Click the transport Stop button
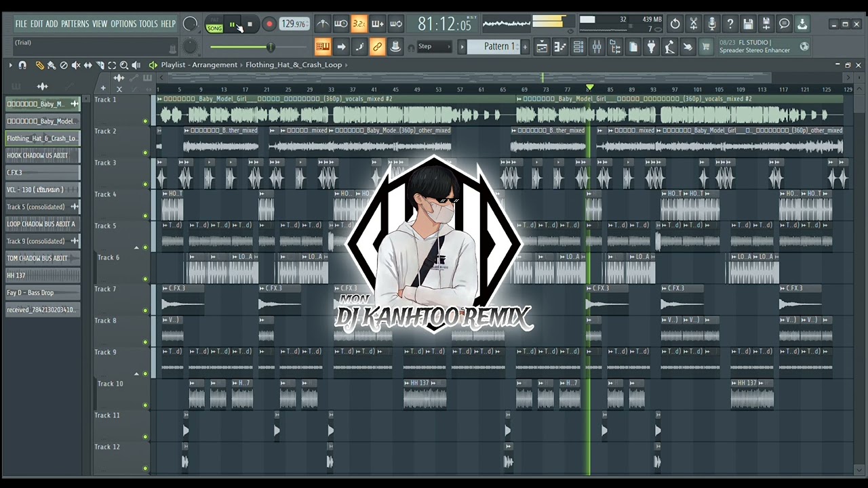Viewport: 868px width, 488px height. [250, 24]
